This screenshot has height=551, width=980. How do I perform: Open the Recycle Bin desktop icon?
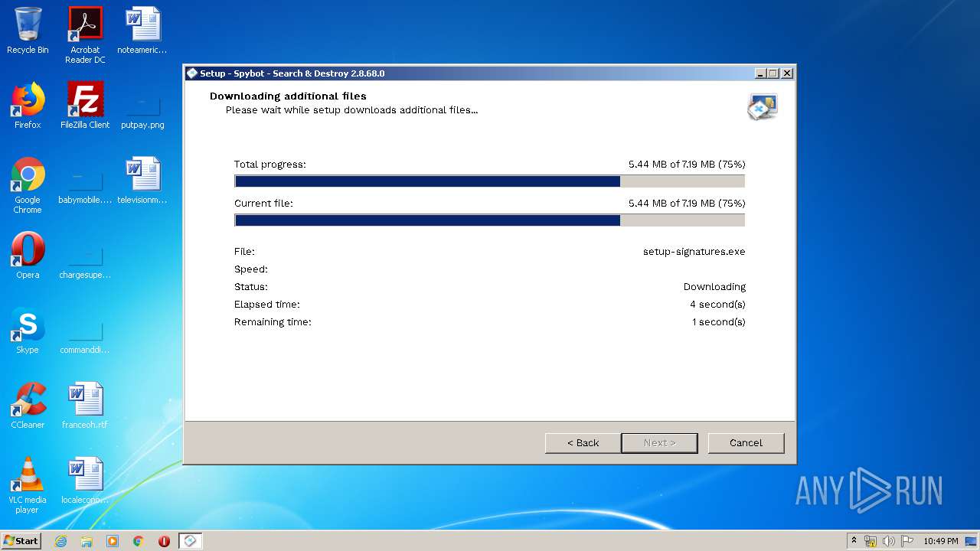tap(28, 31)
